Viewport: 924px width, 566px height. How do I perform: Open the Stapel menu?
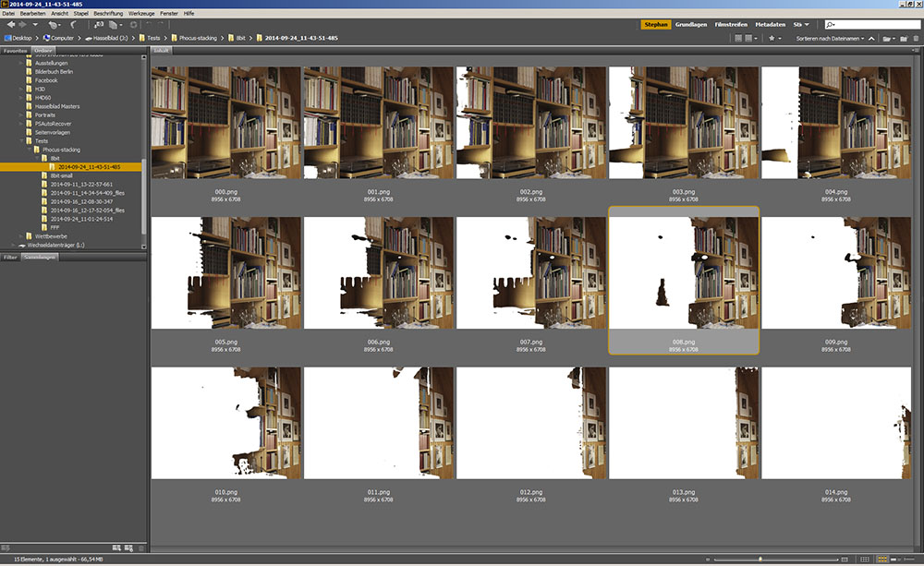tap(80, 13)
